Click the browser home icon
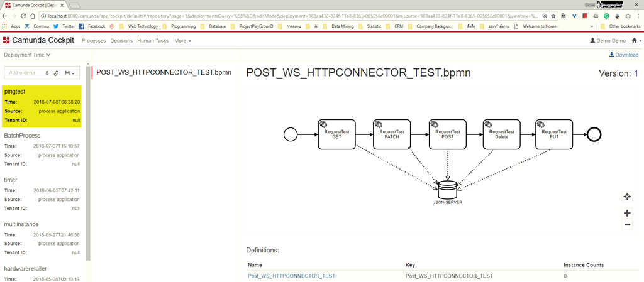Image resolution: width=644 pixels, height=282 pixels. (33, 16)
